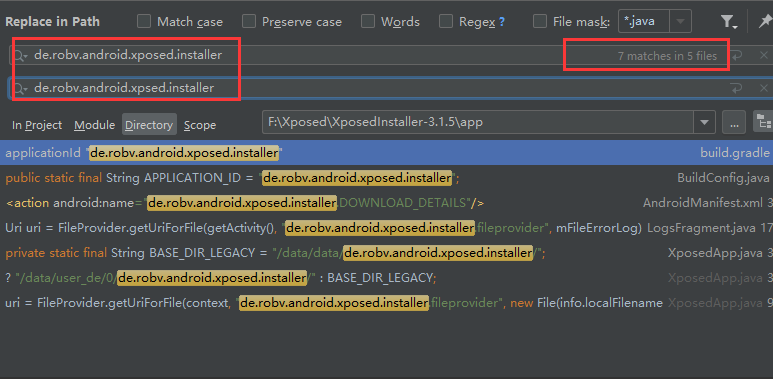
Task: Click the '7 matches in 5 files' text
Action: [x=667, y=56]
